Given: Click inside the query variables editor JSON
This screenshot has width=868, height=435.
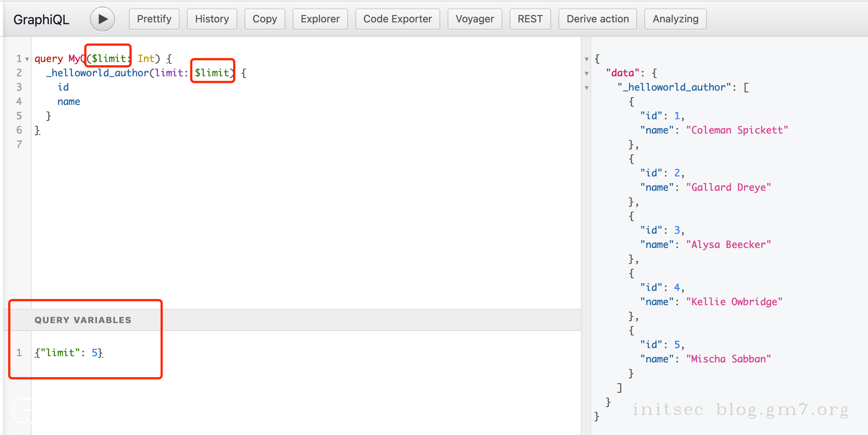Looking at the screenshot, I should point(69,353).
